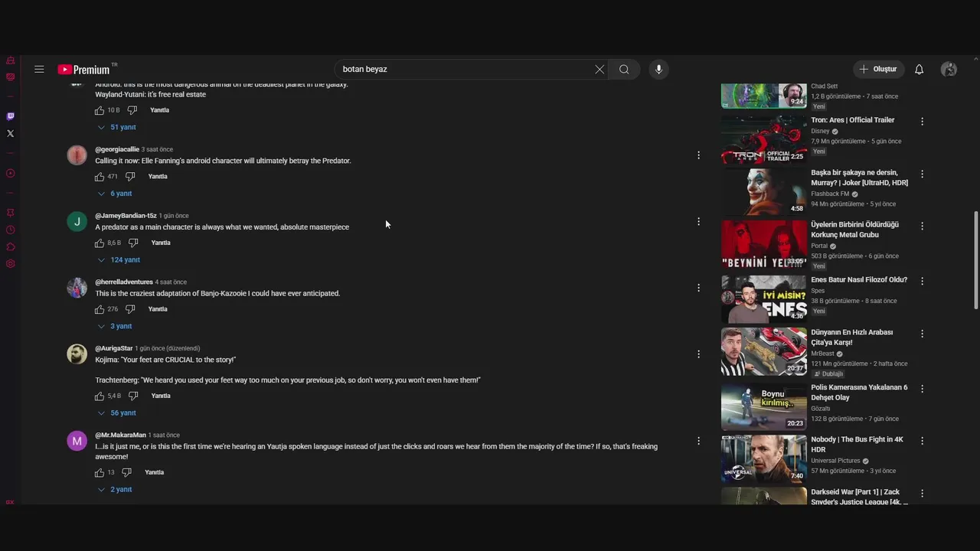Screen dimensions: 980x551
Task: Open the account avatar menu
Action: click(949, 70)
